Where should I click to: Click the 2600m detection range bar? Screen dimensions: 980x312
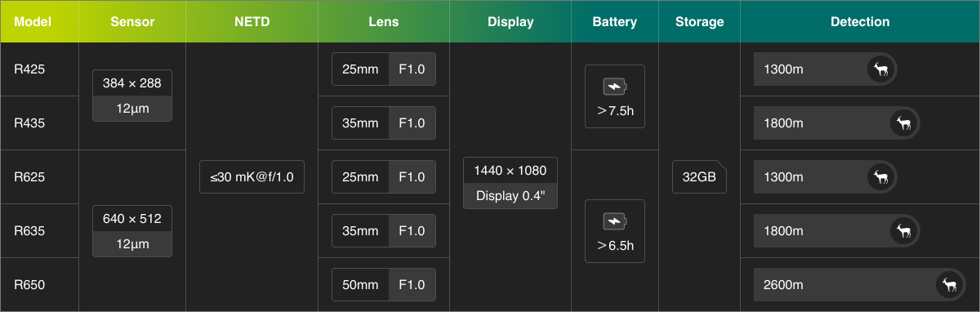(x=860, y=285)
